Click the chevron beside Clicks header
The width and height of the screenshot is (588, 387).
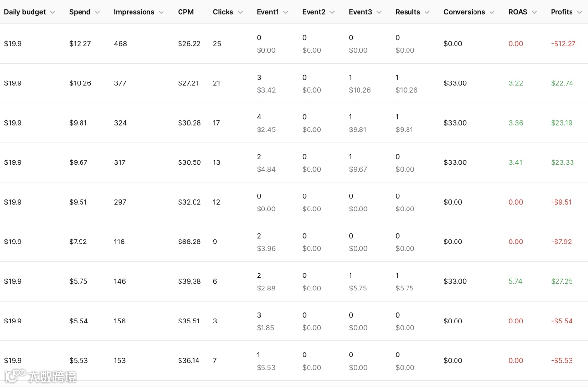(240, 12)
